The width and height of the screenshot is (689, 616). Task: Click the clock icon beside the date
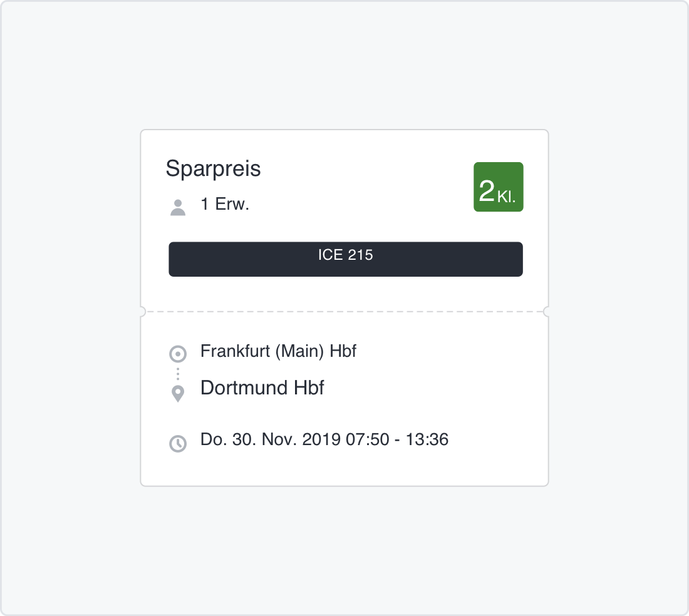tap(178, 443)
